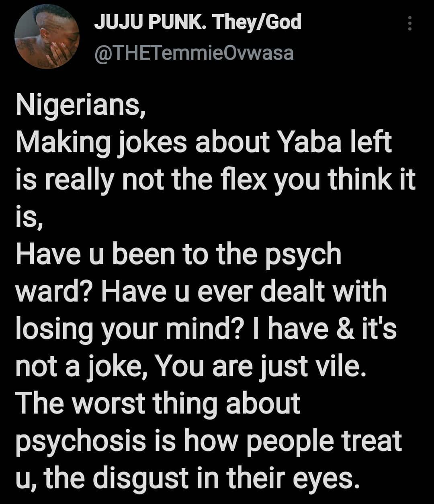Click the line "losing your mind? I have & it's"
The image size is (434, 504).
[x=206, y=328]
